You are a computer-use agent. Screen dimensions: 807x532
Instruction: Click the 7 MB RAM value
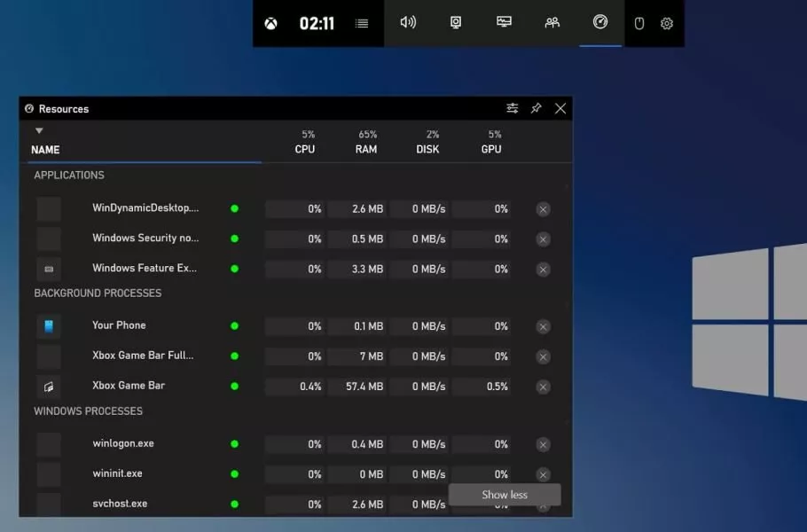click(x=371, y=356)
